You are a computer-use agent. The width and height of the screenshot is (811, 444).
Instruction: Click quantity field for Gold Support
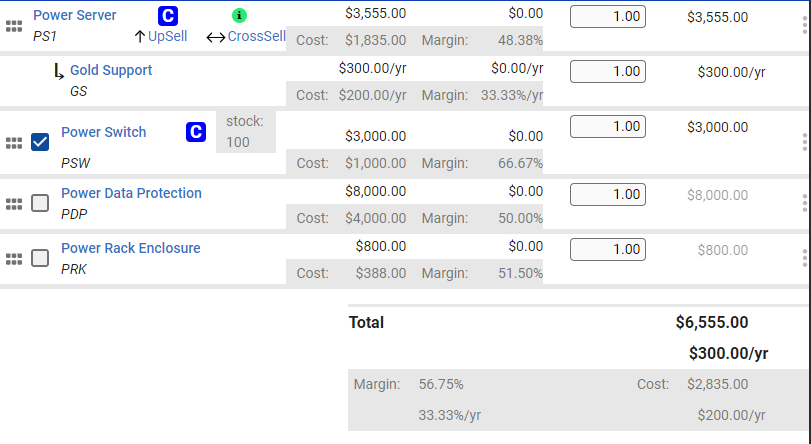click(x=608, y=72)
